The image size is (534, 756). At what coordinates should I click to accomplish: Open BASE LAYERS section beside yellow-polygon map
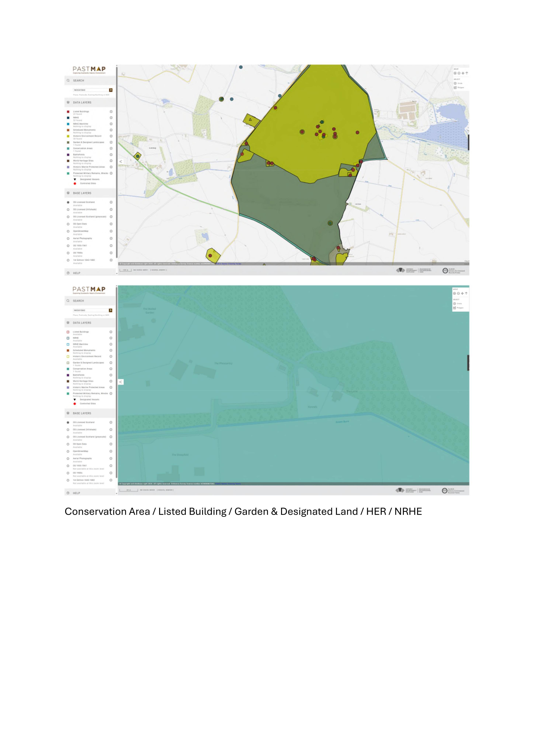click(90, 193)
